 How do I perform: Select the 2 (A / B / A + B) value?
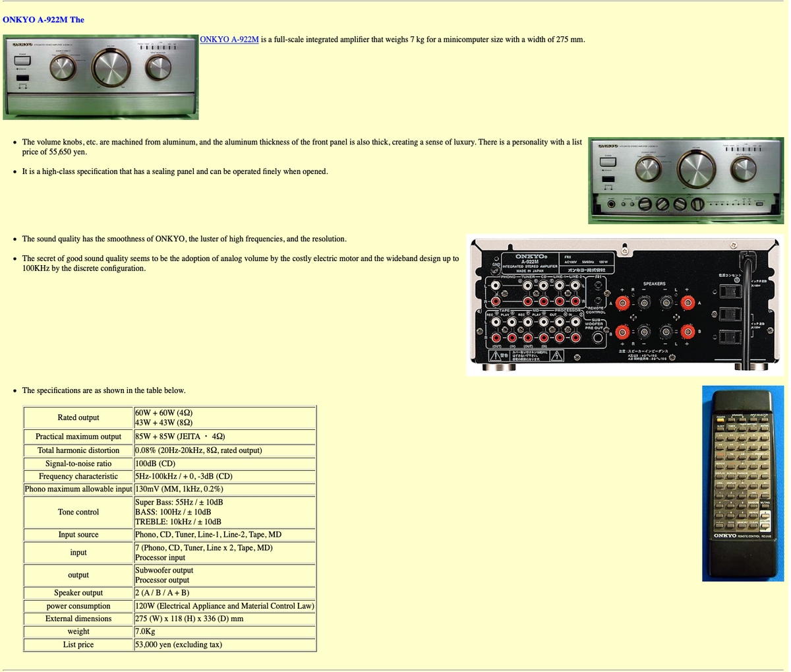coord(162,593)
